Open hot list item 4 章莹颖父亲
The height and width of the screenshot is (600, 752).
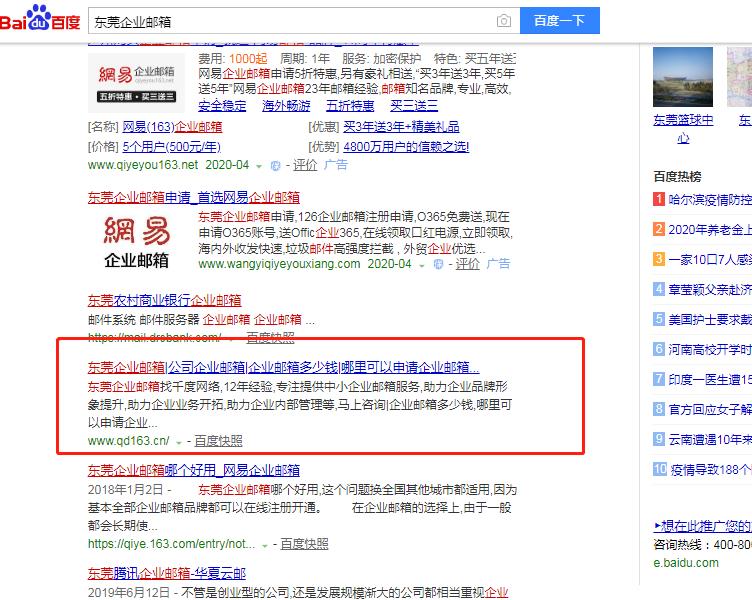pyautogui.click(x=710, y=290)
